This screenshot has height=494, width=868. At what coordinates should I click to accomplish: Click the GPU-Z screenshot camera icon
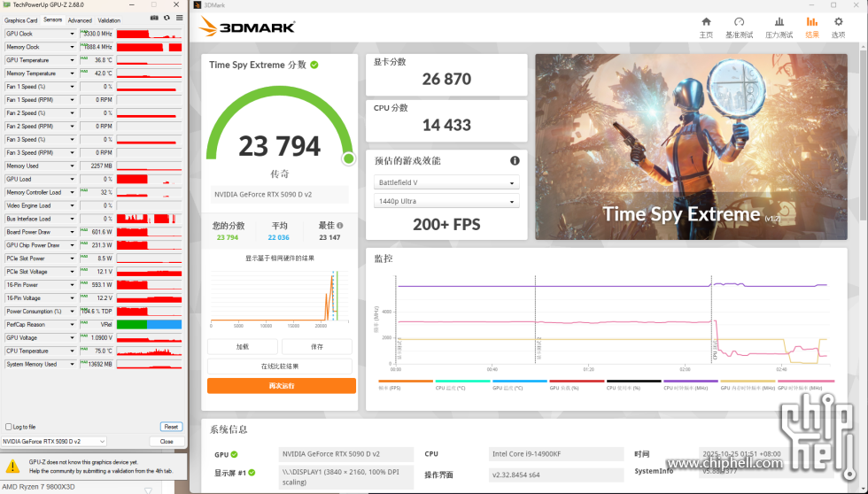[x=154, y=18]
